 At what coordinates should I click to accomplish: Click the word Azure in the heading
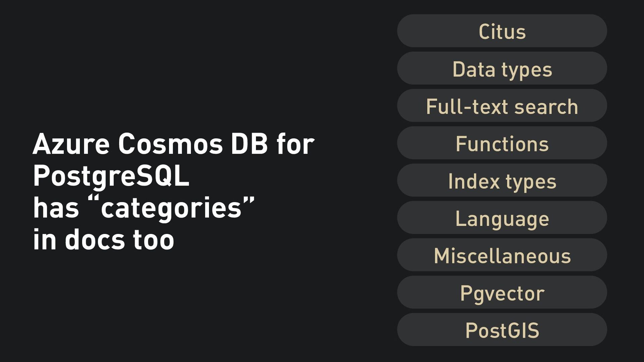(x=71, y=144)
